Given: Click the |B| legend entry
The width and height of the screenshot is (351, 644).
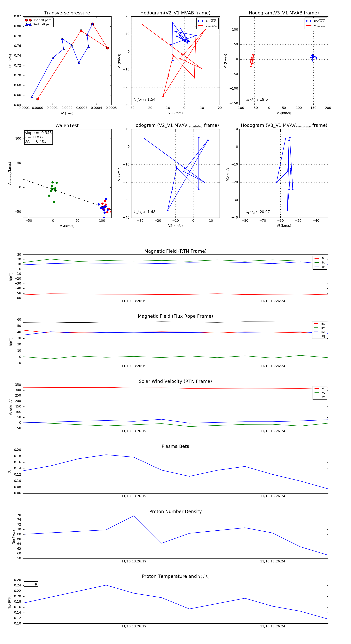Looking at the screenshot, I should [x=320, y=336].
